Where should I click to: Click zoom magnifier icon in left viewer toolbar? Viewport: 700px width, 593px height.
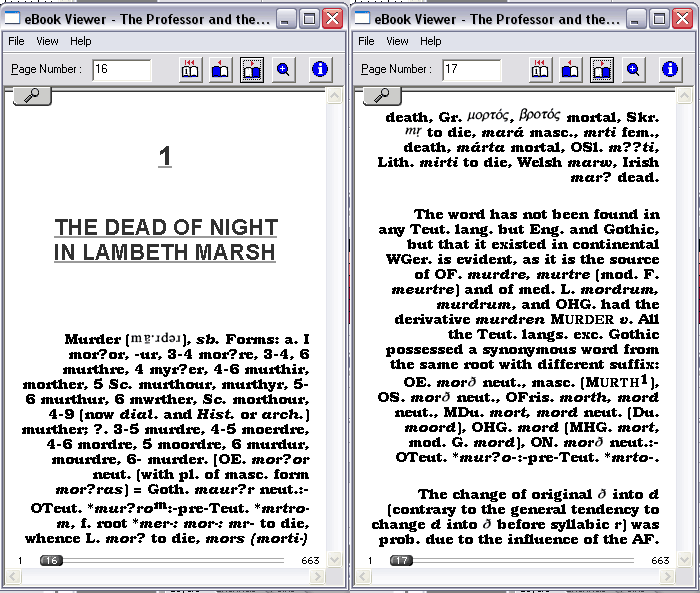[284, 69]
